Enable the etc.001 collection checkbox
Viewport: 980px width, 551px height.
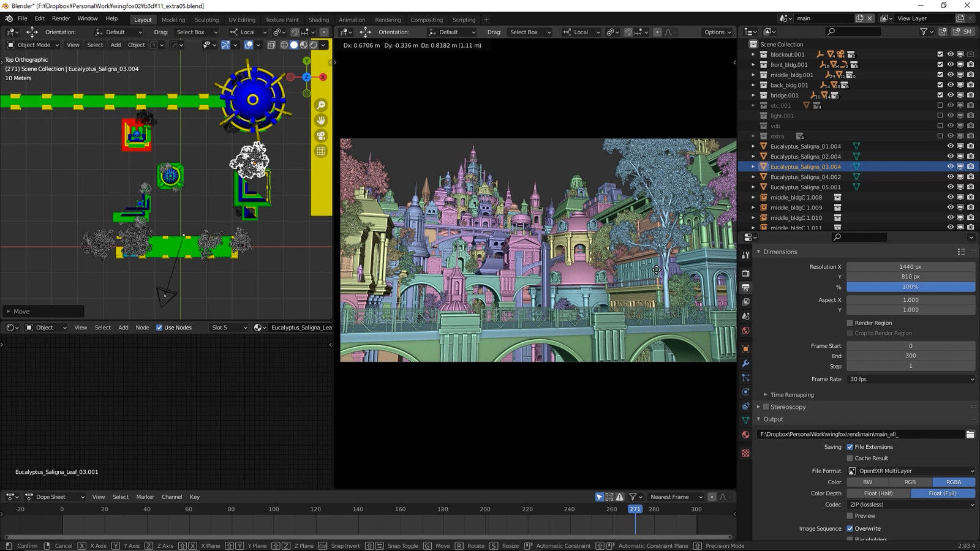tap(940, 105)
